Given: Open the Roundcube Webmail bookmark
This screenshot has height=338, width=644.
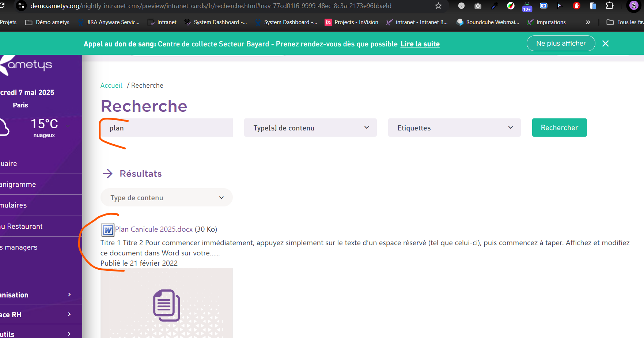Looking at the screenshot, I should coord(488,22).
